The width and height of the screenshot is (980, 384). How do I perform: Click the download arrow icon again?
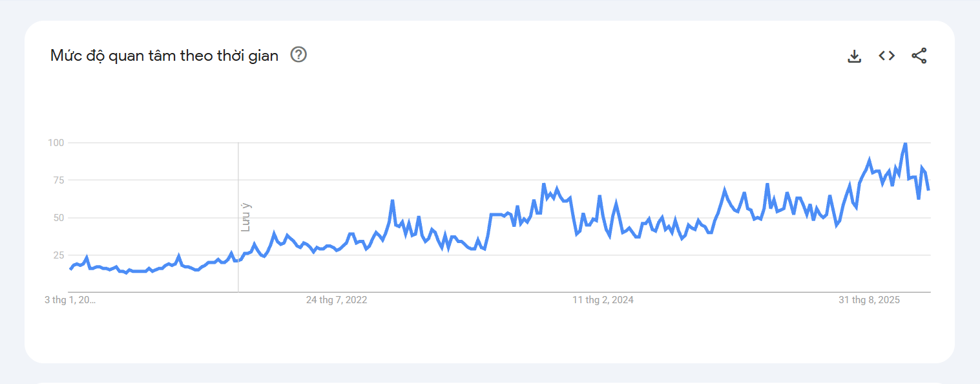pos(854,56)
